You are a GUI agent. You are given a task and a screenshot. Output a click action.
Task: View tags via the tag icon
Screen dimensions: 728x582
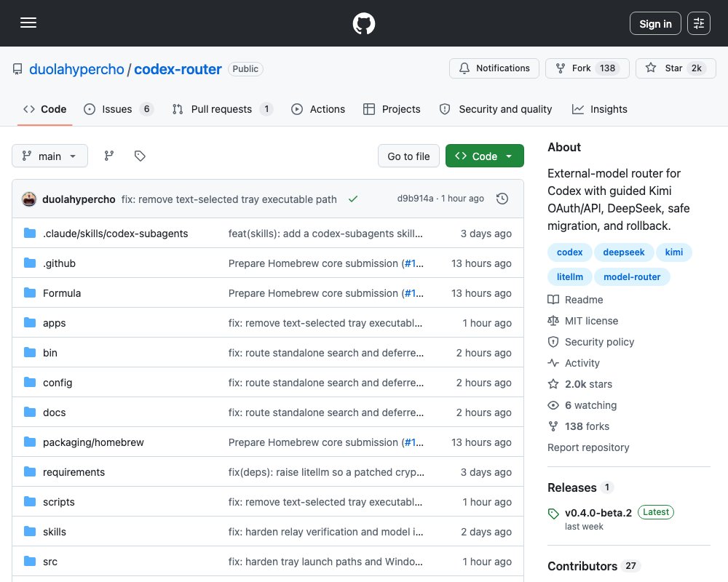(140, 156)
